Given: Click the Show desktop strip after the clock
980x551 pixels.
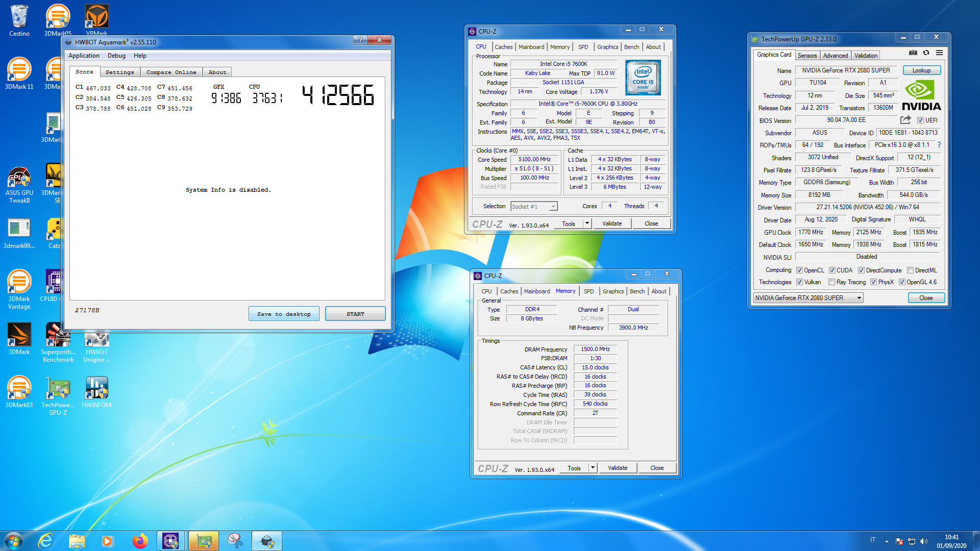Looking at the screenshot, I should click(x=976, y=541).
